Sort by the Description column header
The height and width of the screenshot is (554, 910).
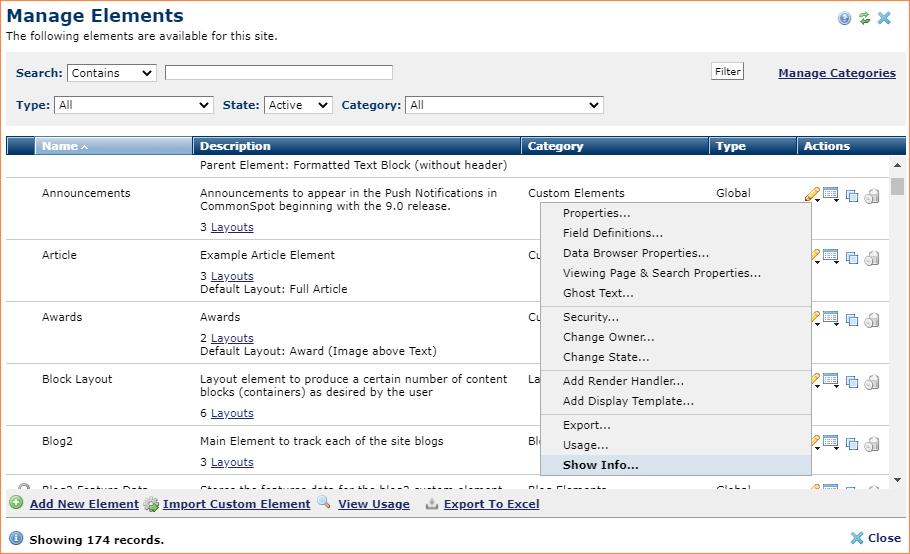[356, 146]
